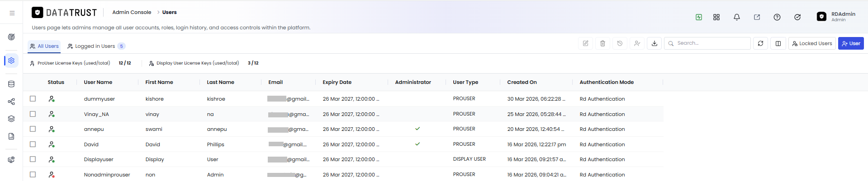Click the username 'Vinay_NA'
Viewport: 868px width, 181px height.
96,114
